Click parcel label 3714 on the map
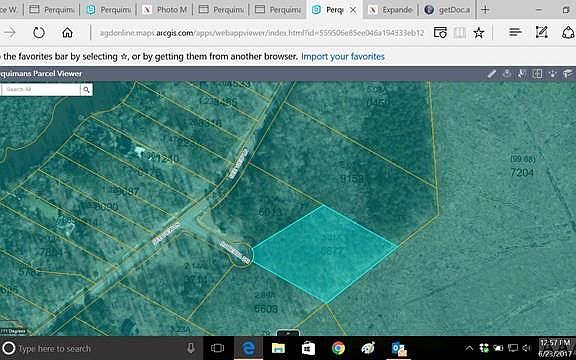Screen dimensions: 576x360 [195, 280]
